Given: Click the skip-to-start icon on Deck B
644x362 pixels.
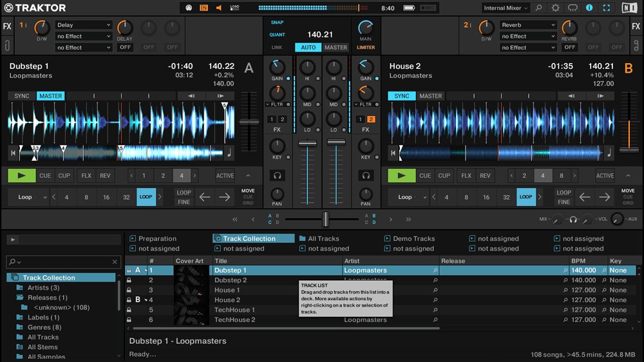Looking at the screenshot, I should tap(393, 153).
